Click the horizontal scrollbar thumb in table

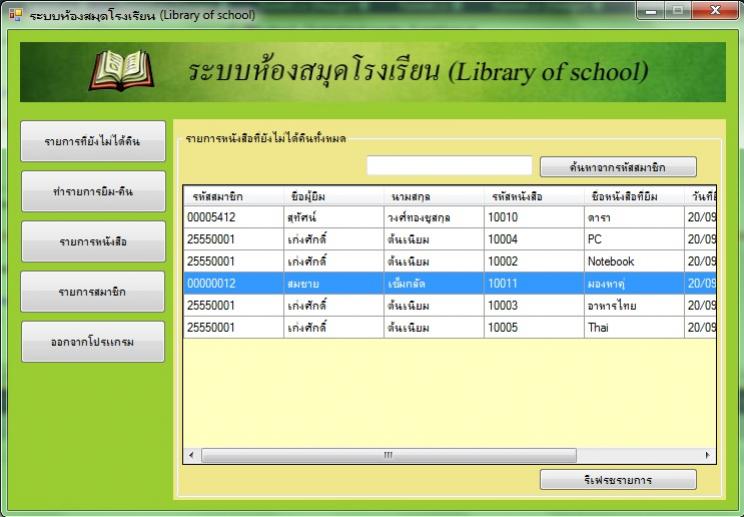(x=389, y=455)
